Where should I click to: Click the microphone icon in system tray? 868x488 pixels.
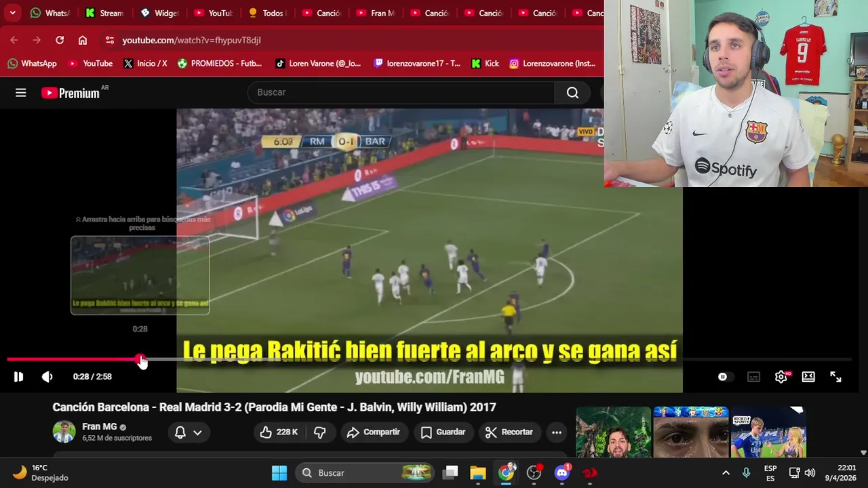[x=747, y=473]
